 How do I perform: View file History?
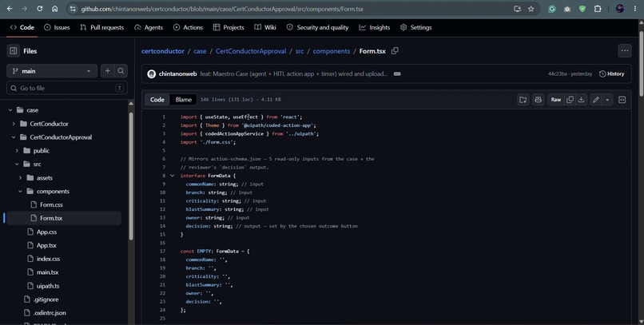click(611, 73)
